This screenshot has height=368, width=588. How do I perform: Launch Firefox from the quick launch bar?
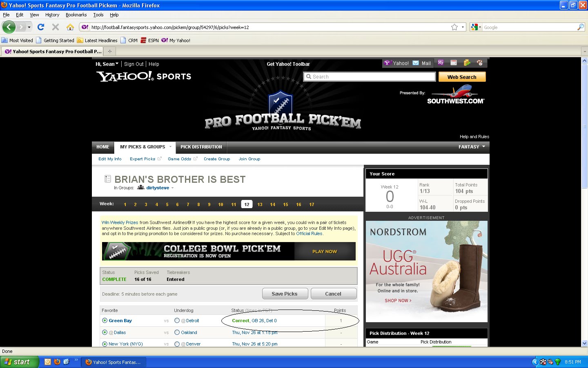(57, 362)
